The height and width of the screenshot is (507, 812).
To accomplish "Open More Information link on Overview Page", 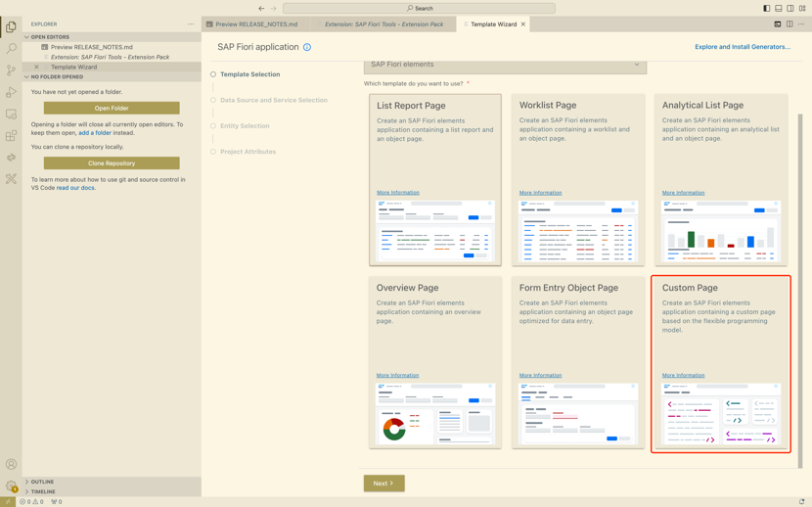I will point(398,376).
